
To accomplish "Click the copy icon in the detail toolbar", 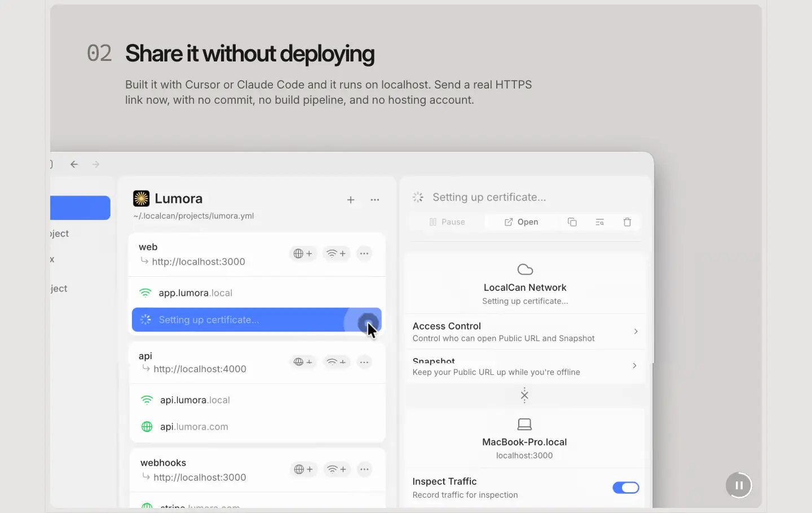I will pyautogui.click(x=572, y=222).
